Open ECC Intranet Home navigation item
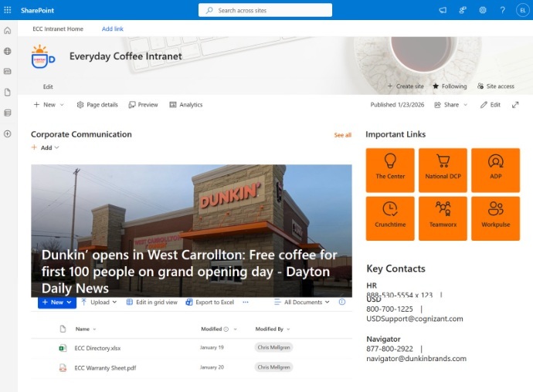Screen dimensions: 533x392 (x=58, y=29)
